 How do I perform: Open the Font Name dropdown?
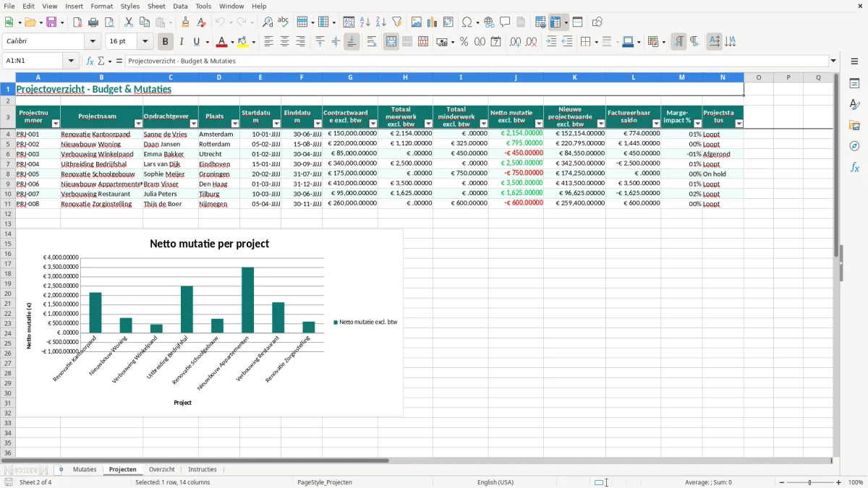point(93,42)
